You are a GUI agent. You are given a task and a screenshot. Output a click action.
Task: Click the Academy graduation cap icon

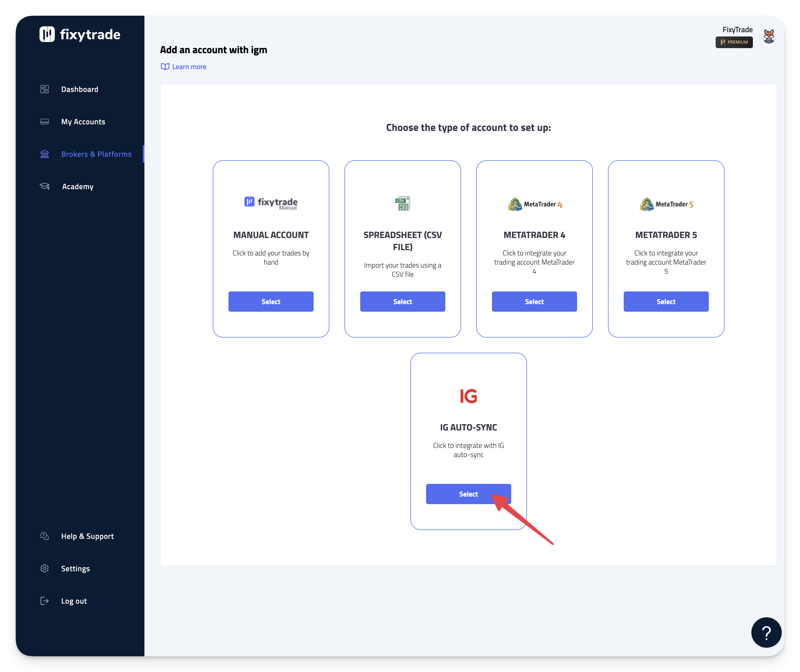(45, 186)
